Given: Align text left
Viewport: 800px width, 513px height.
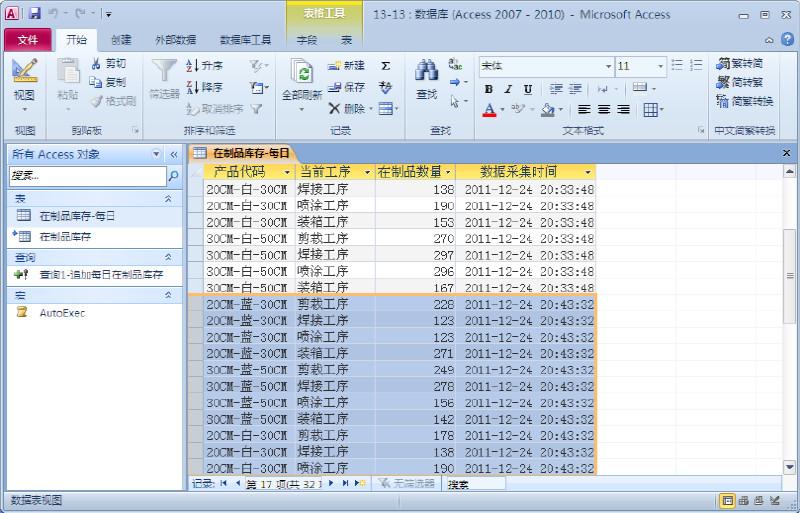Looking at the screenshot, I should pos(585,109).
